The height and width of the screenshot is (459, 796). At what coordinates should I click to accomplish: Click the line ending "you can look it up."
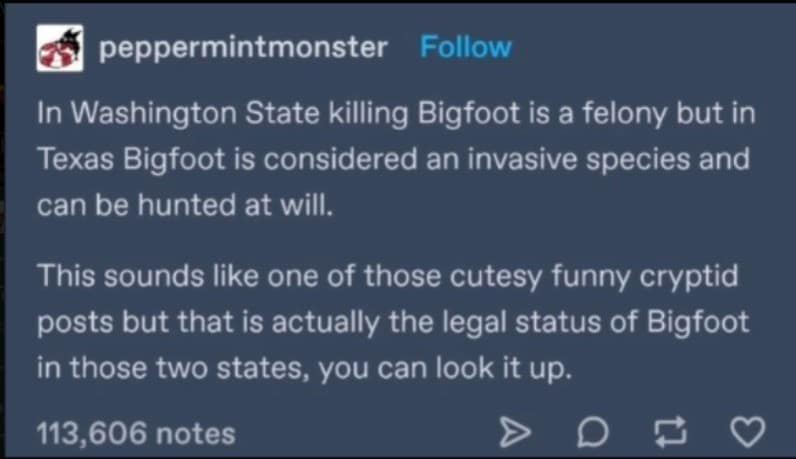[305, 368]
